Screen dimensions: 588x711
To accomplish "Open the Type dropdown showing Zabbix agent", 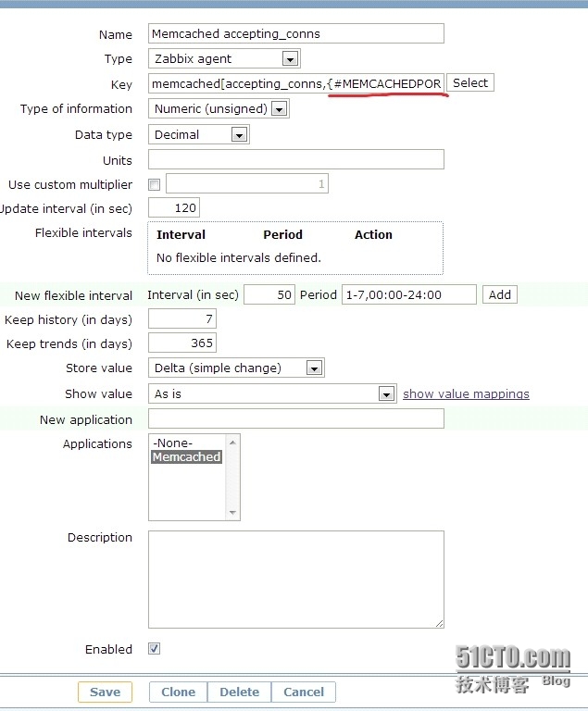I will pos(224,58).
